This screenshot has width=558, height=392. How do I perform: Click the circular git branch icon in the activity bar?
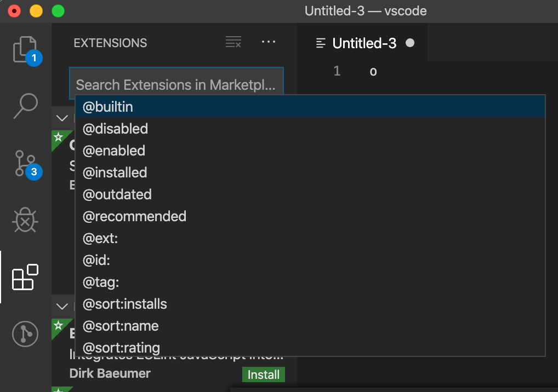pyautogui.click(x=25, y=334)
